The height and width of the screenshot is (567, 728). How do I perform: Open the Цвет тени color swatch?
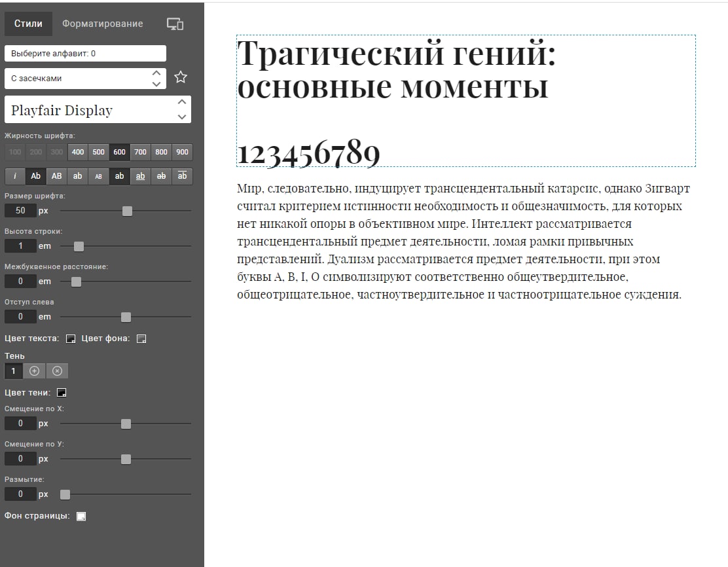pyautogui.click(x=62, y=392)
